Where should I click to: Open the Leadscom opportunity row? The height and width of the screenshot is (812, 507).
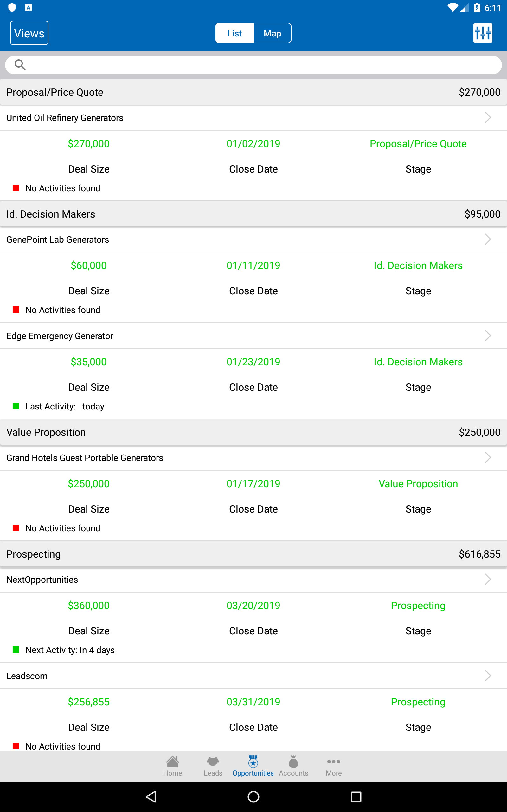click(253, 676)
